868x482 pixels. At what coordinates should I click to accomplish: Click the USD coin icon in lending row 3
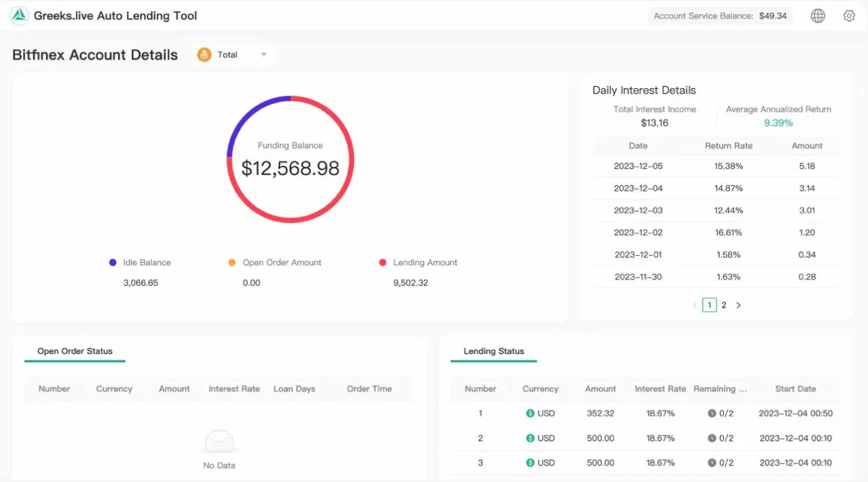click(530, 462)
